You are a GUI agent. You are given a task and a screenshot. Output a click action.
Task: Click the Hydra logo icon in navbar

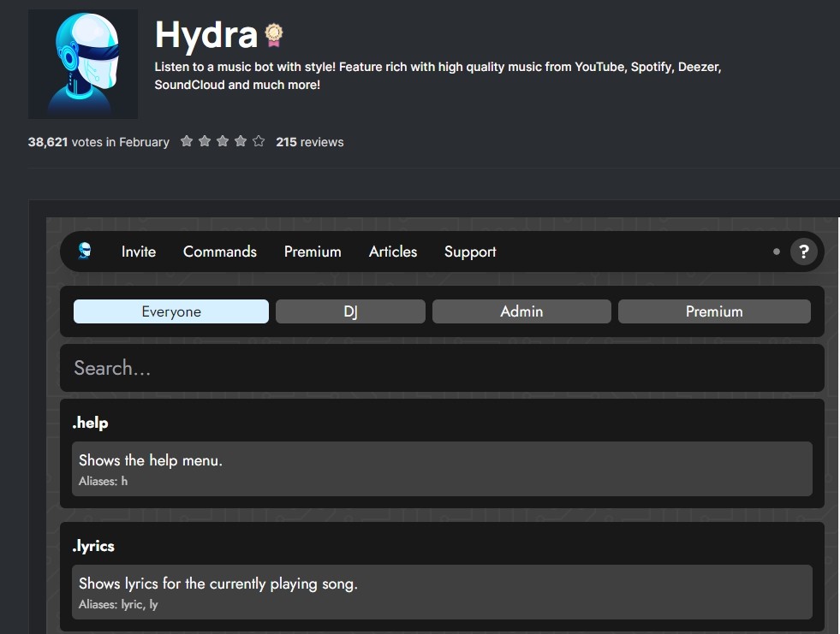[x=85, y=251]
